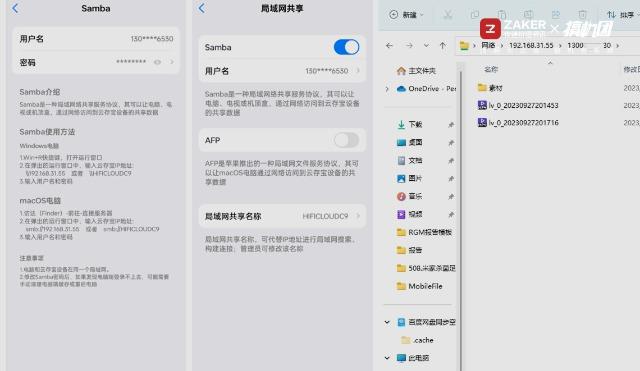Navigate back in Explorer
This screenshot has height=371, width=640.
click(x=389, y=45)
